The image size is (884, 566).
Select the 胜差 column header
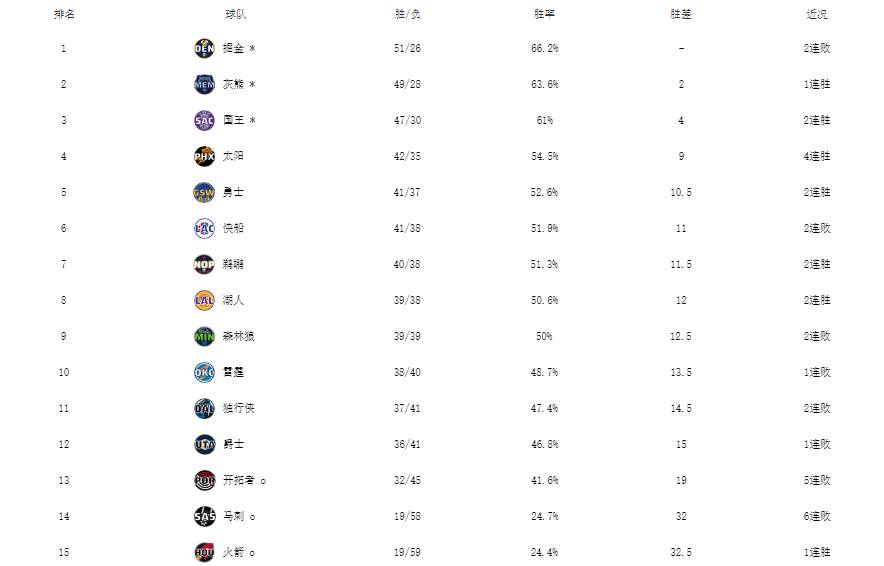point(680,14)
